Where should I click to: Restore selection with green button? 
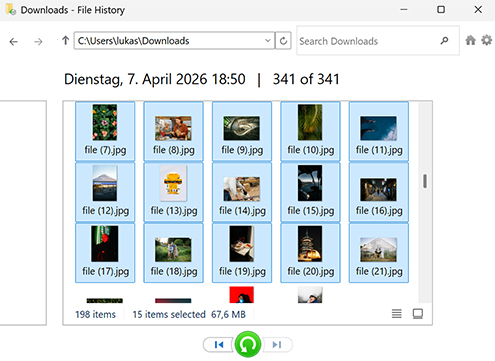[248, 344]
